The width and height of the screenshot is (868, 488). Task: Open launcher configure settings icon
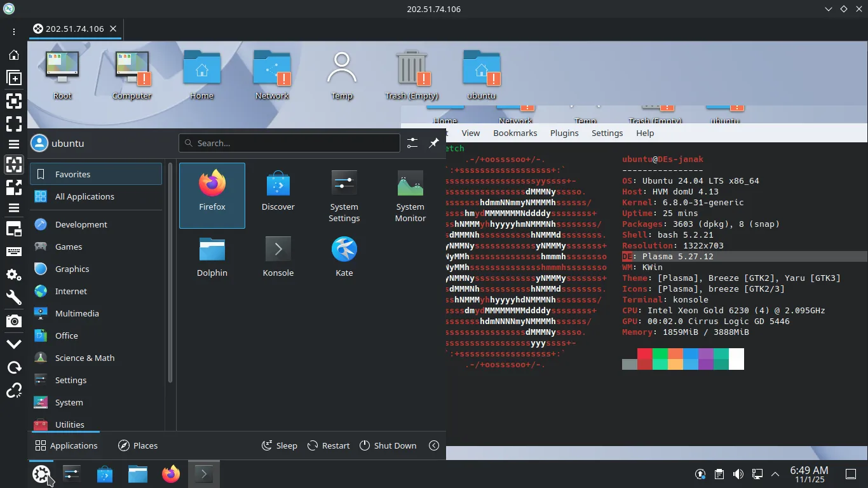[412, 143]
